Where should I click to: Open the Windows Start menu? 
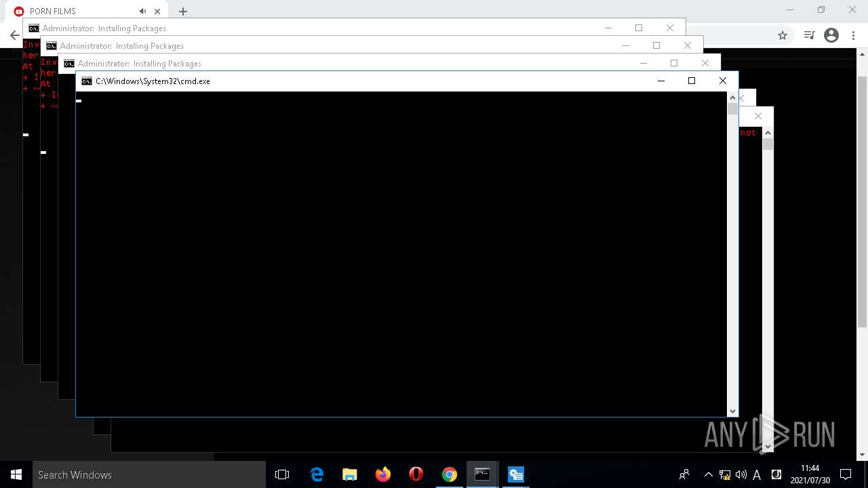coord(16,474)
